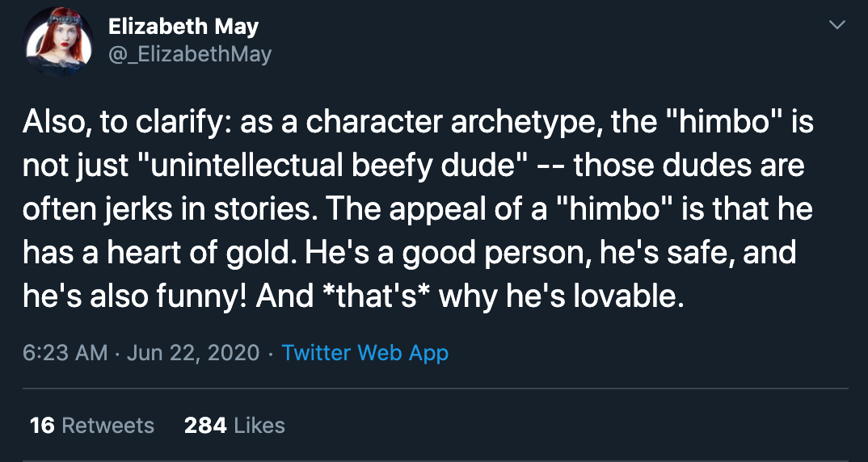This screenshot has height=462, width=868.
Task: Click the tweet text starting "Also, to clarify"
Action: click(x=418, y=210)
